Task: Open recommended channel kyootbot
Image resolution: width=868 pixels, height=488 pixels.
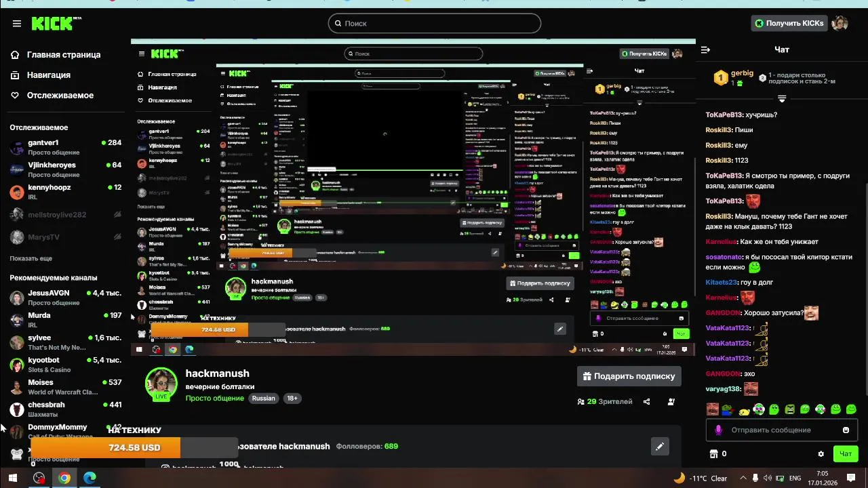Action: point(65,365)
